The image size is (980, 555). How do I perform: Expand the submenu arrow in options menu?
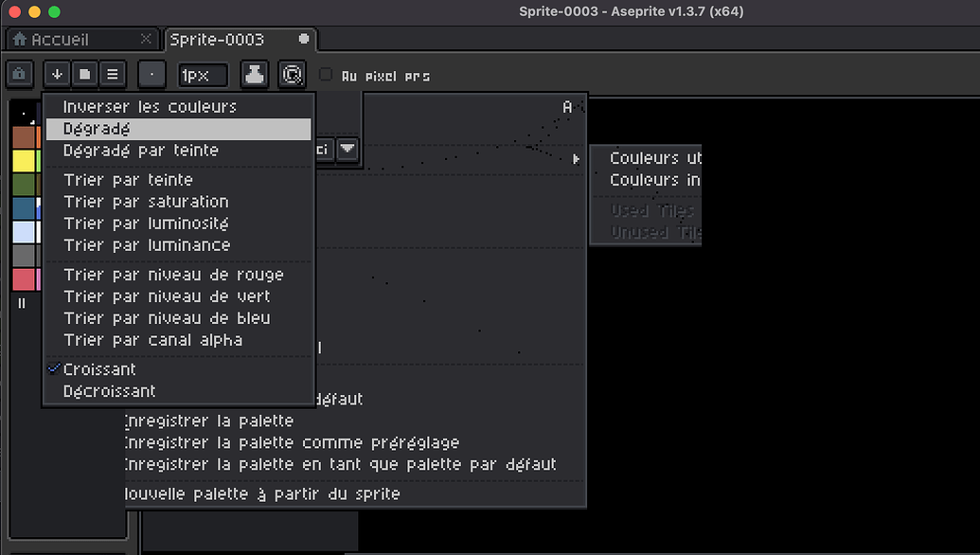pos(576,159)
